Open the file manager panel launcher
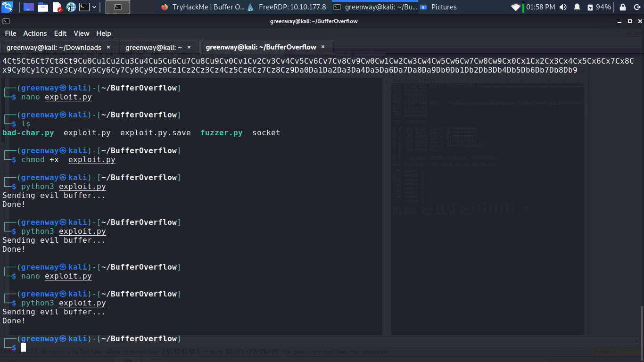The image size is (644, 362). [43, 7]
